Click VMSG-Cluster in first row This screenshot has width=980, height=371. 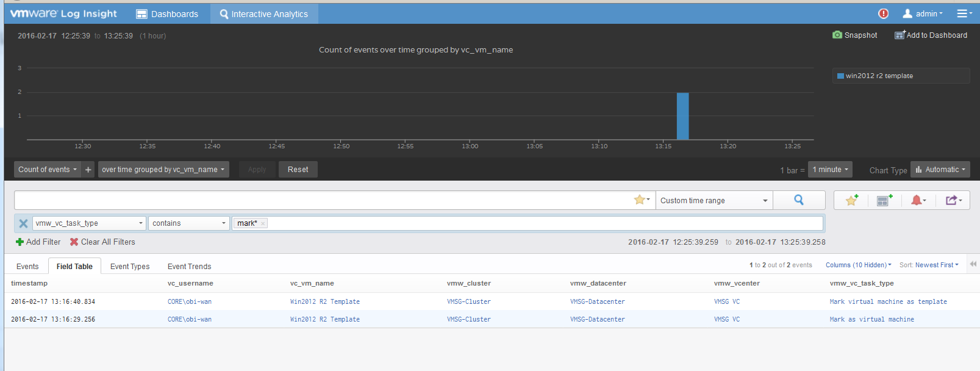[x=469, y=301]
